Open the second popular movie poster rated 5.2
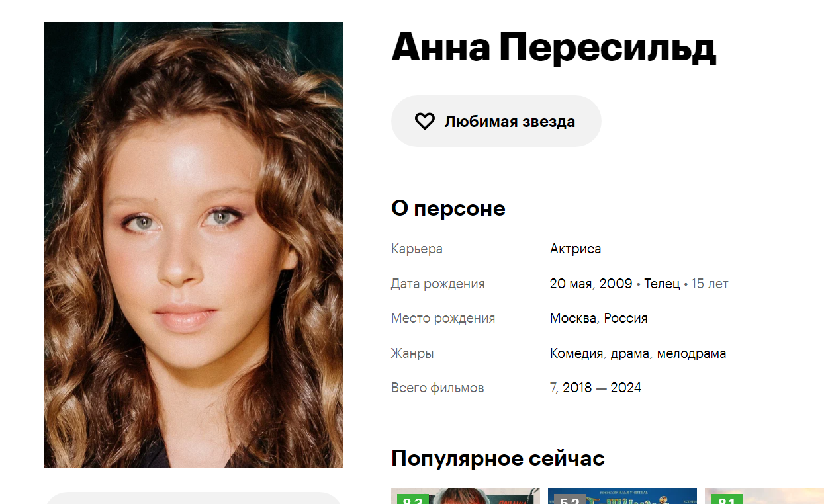The image size is (824, 504). [x=622, y=496]
